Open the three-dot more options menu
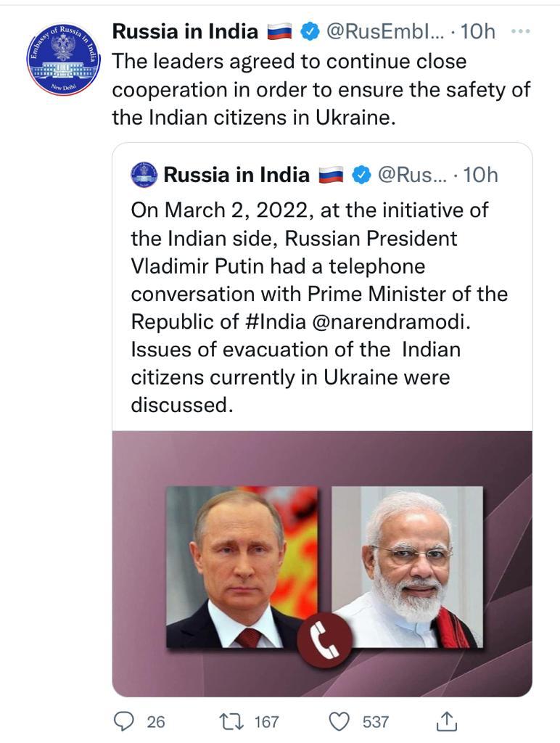The width and height of the screenshot is (560, 743). coord(521,31)
